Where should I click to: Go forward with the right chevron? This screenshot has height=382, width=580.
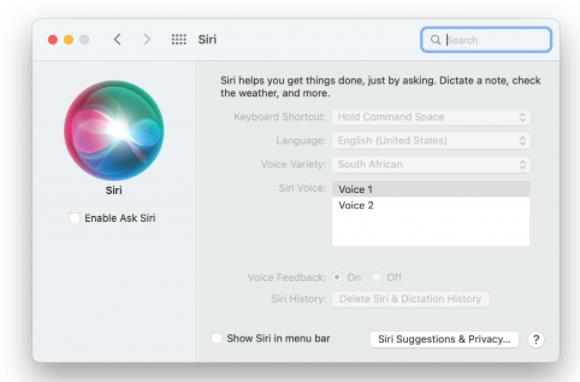tap(147, 39)
